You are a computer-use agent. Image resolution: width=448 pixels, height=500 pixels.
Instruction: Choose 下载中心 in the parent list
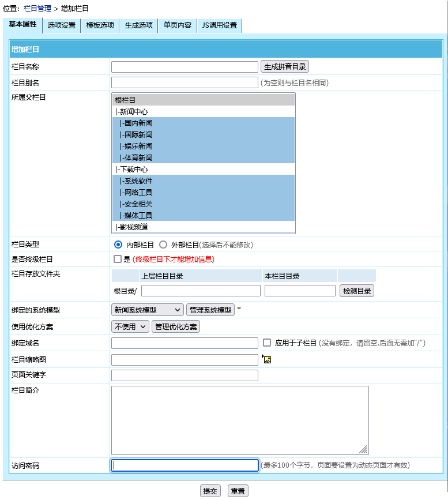click(133, 169)
